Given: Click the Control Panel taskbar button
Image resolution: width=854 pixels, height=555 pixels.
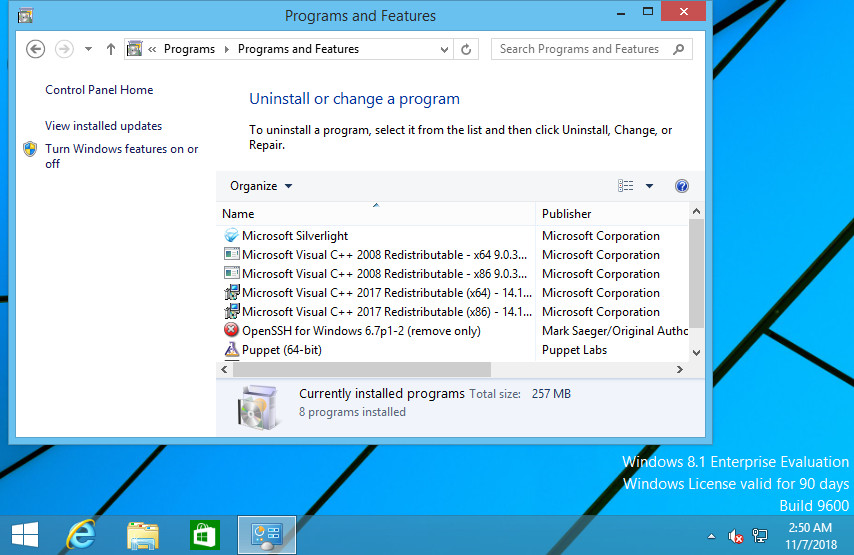Looking at the screenshot, I should [267, 535].
